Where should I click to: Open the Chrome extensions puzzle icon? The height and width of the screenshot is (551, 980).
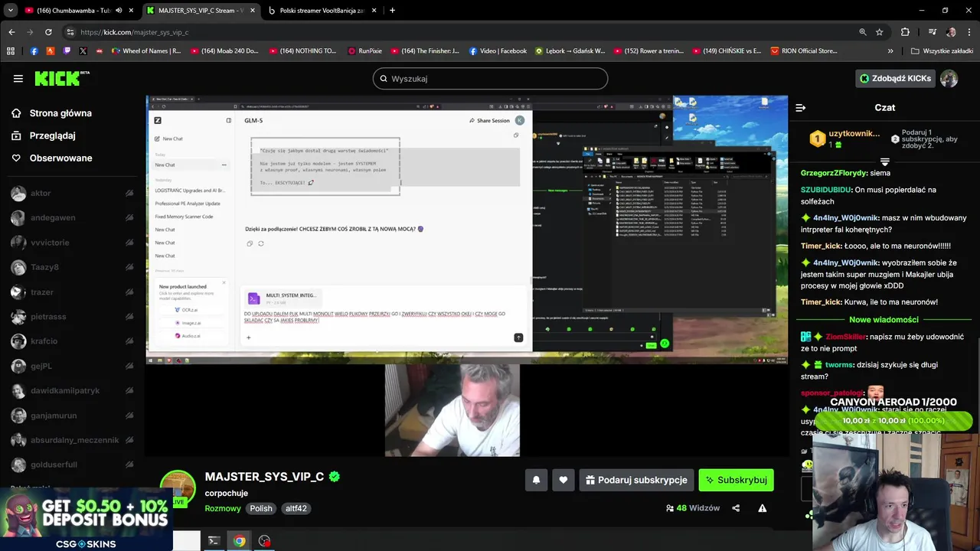click(905, 32)
